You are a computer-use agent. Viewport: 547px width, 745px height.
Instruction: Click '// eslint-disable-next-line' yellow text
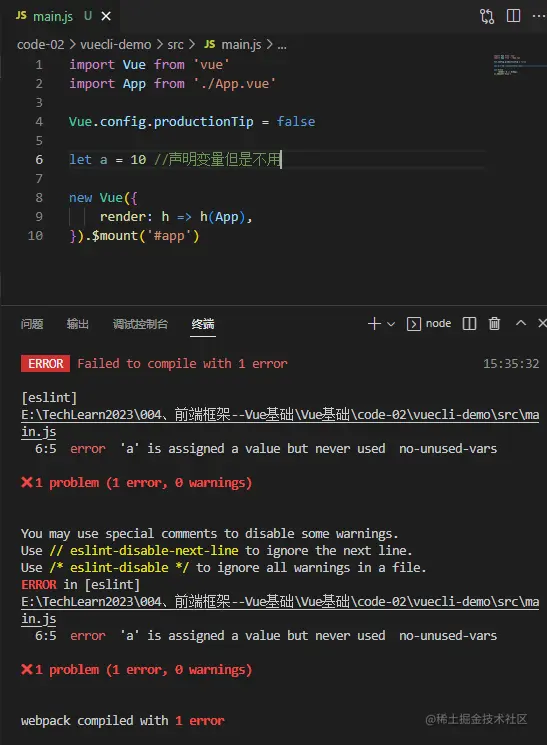click(144, 551)
